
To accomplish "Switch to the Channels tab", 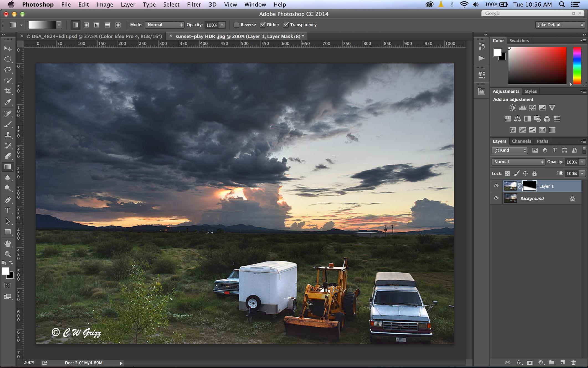I will [521, 141].
